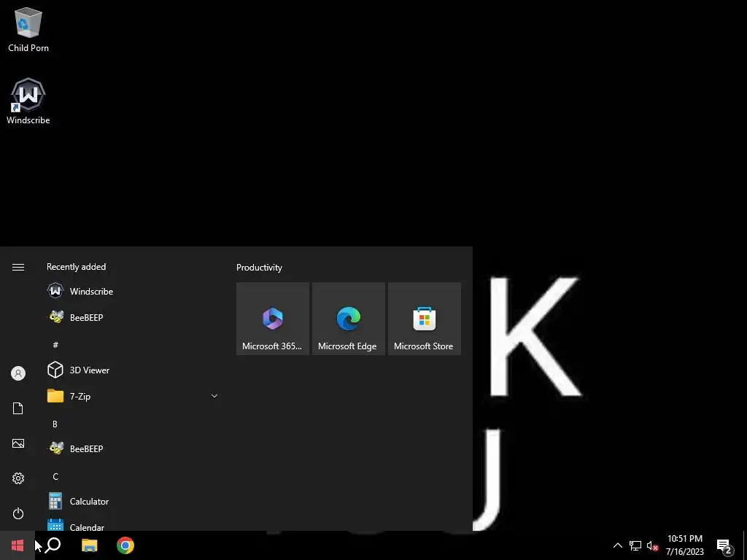Viewport: 747px width, 560px height.
Task: Launch Google Chrome from the taskbar
Action: (x=125, y=545)
